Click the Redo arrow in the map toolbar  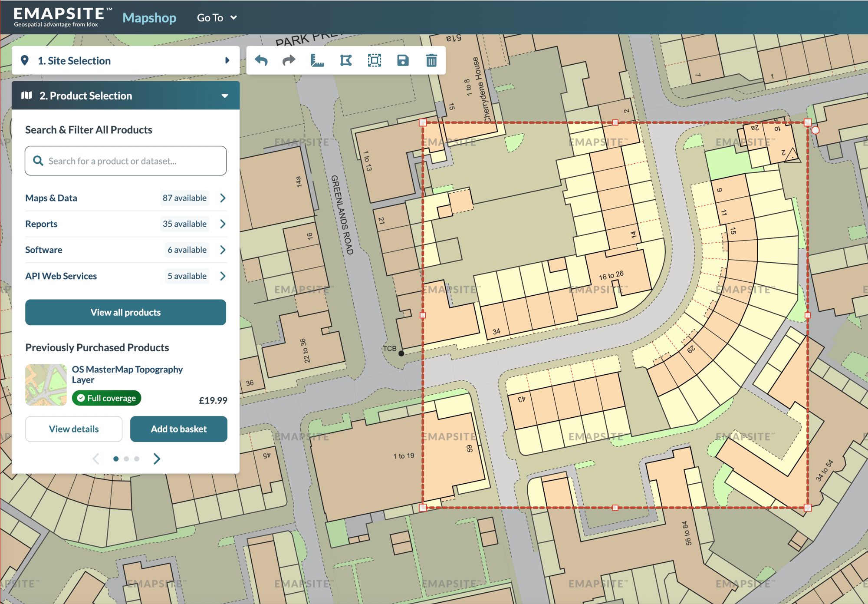pos(289,60)
